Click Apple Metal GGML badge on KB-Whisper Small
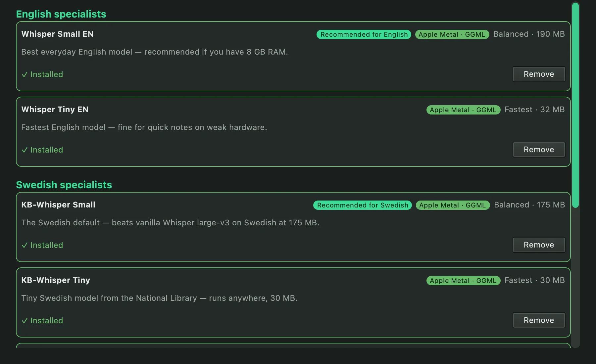This screenshot has height=364, width=596. point(453,205)
